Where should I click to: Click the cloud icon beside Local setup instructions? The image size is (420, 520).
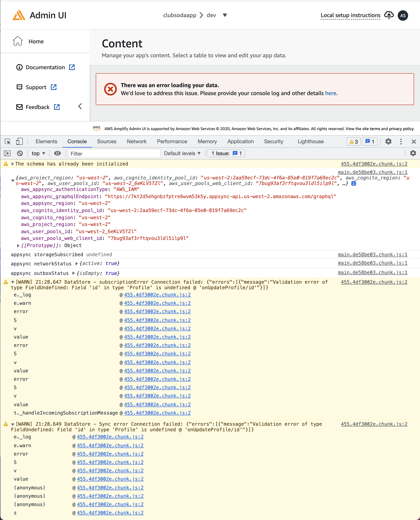click(x=389, y=15)
